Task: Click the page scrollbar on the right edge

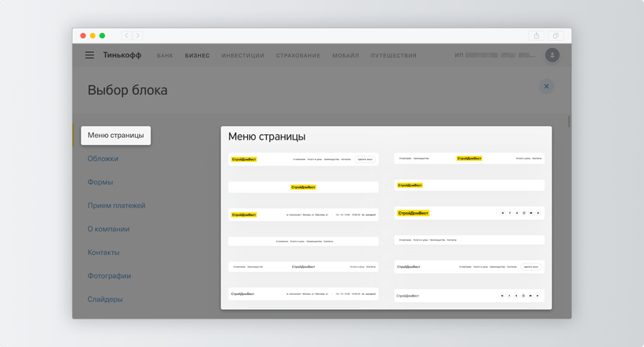Action: [x=569, y=121]
